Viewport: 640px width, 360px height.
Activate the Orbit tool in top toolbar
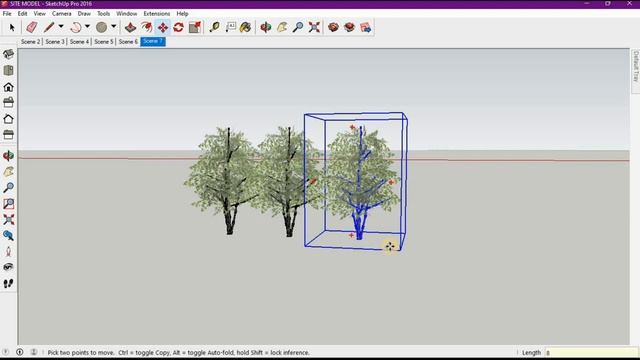pyautogui.click(x=266, y=27)
